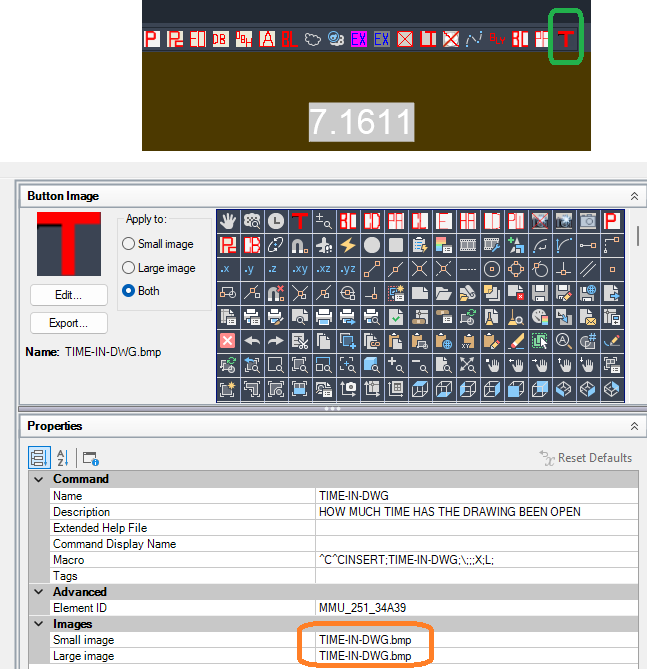Collapse the Advanced property group
This screenshot has height=669, width=647.
click(x=39, y=592)
